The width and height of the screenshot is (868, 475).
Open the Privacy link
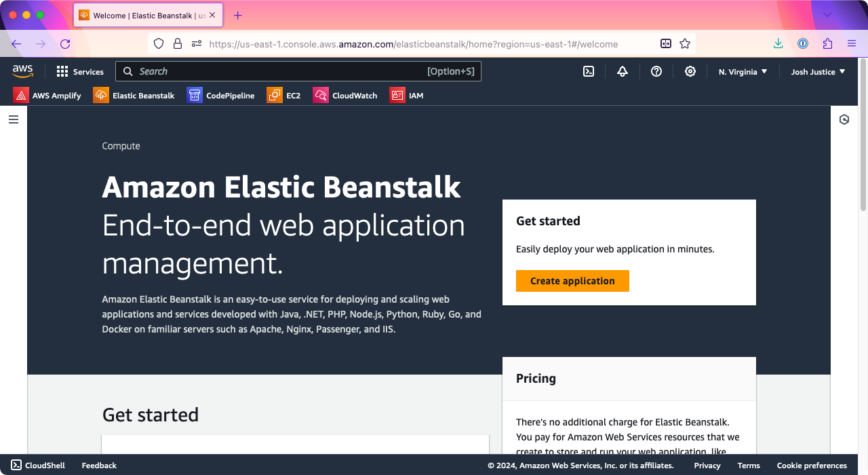707,465
